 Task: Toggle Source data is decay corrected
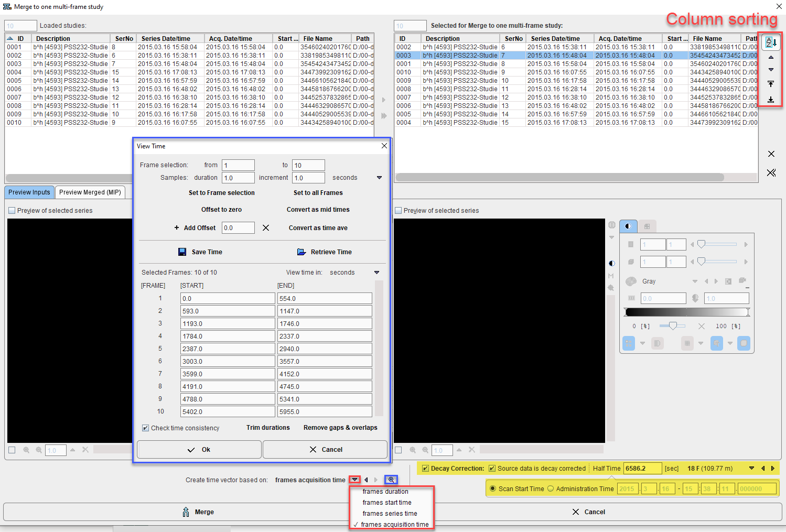[492, 469]
